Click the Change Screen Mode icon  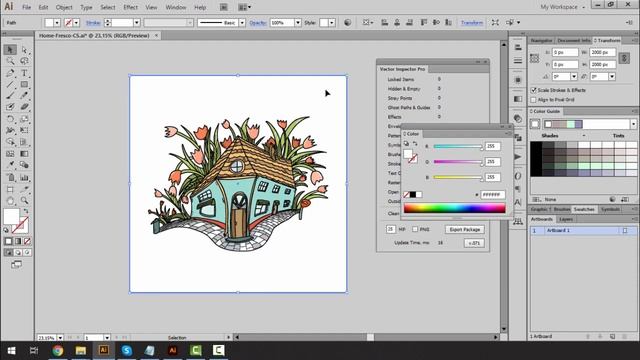[17, 264]
